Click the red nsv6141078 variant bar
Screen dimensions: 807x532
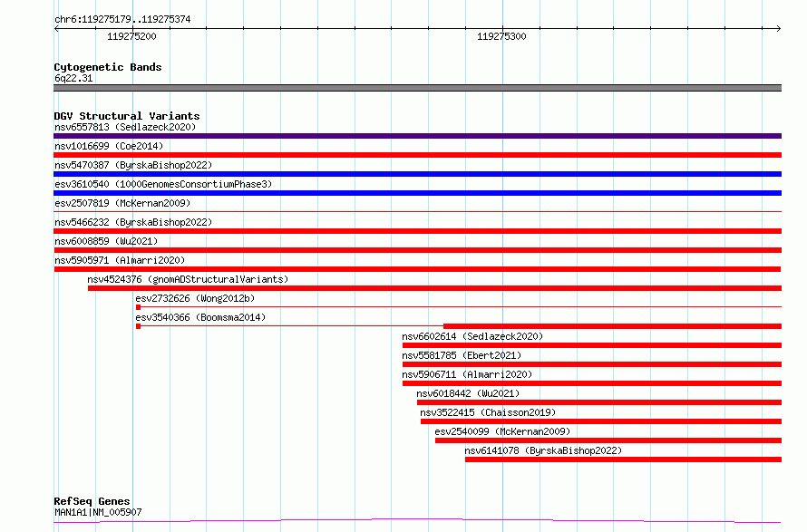623,459
